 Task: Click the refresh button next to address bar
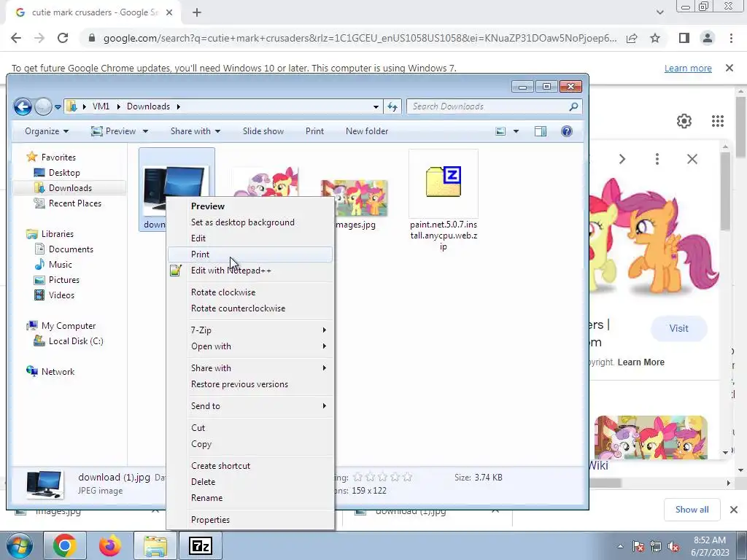[x=392, y=106]
